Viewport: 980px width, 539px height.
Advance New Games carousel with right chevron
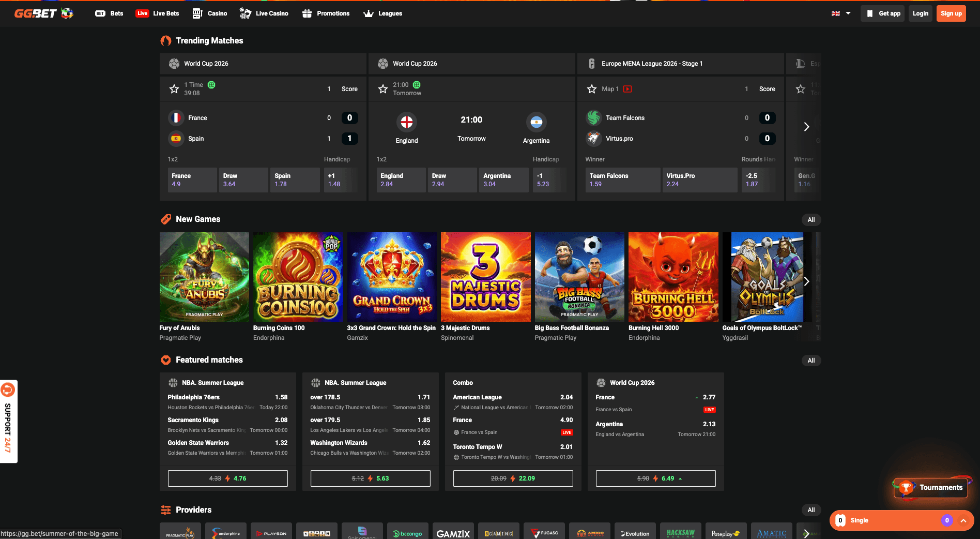(806, 281)
